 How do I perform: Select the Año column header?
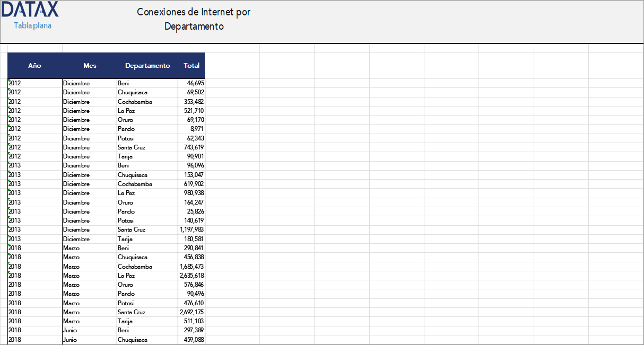pos(34,66)
